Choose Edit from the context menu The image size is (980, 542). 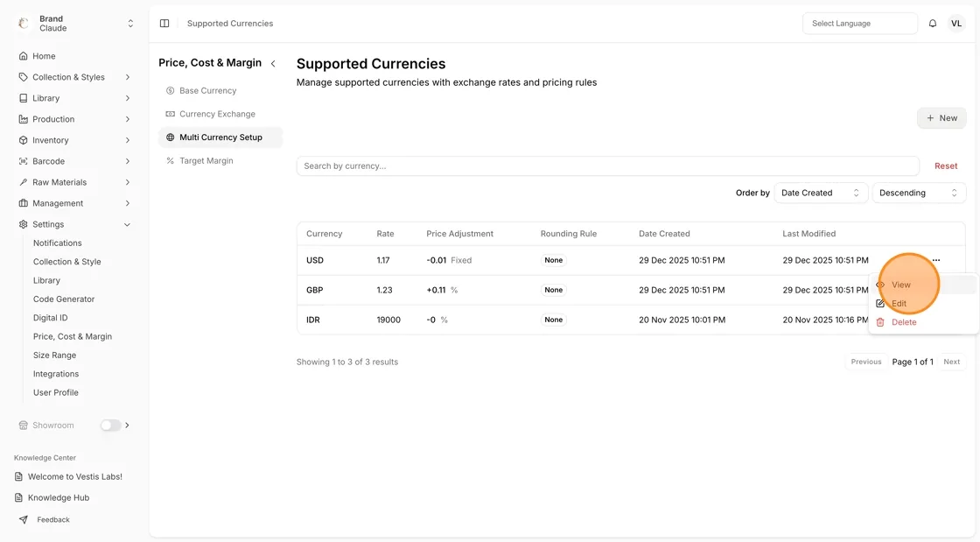(x=924, y=303)
